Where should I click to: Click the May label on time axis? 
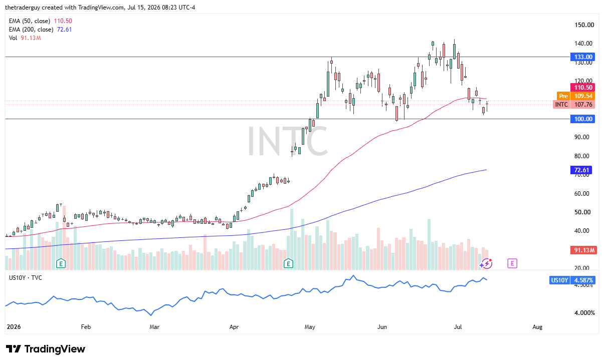(x=310, y=327)
